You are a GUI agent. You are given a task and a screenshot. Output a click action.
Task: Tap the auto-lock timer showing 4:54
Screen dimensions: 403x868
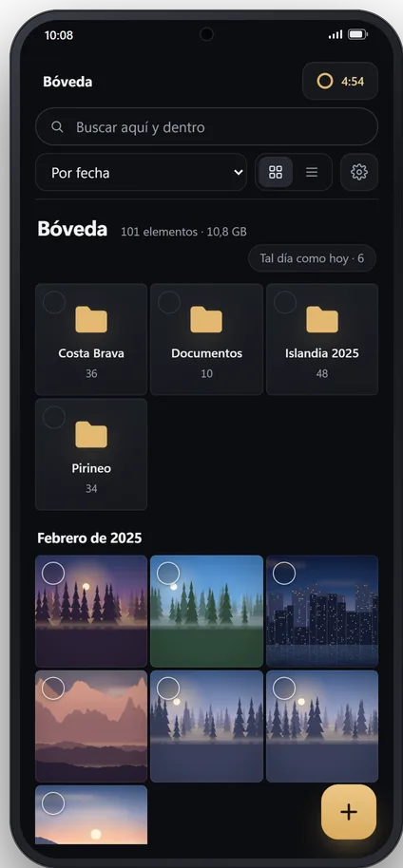click(x=340, y=82)
